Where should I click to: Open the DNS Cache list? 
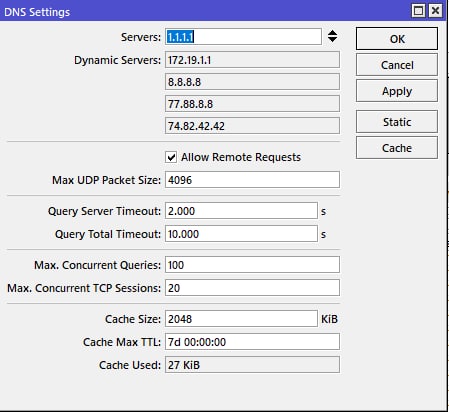click(x=397, y=148)
